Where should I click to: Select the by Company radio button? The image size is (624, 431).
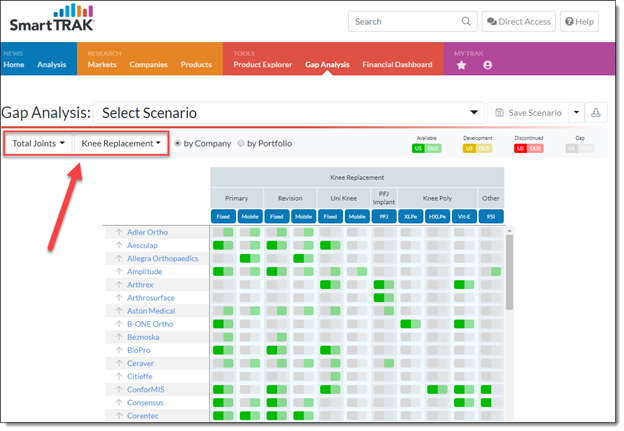[x=177, y=143]
